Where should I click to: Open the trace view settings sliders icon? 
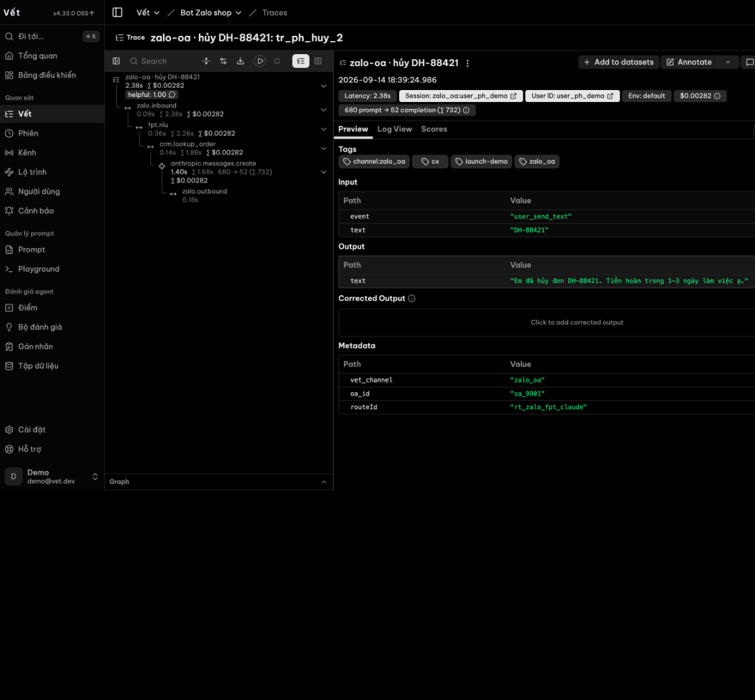(x=223, y=61)
